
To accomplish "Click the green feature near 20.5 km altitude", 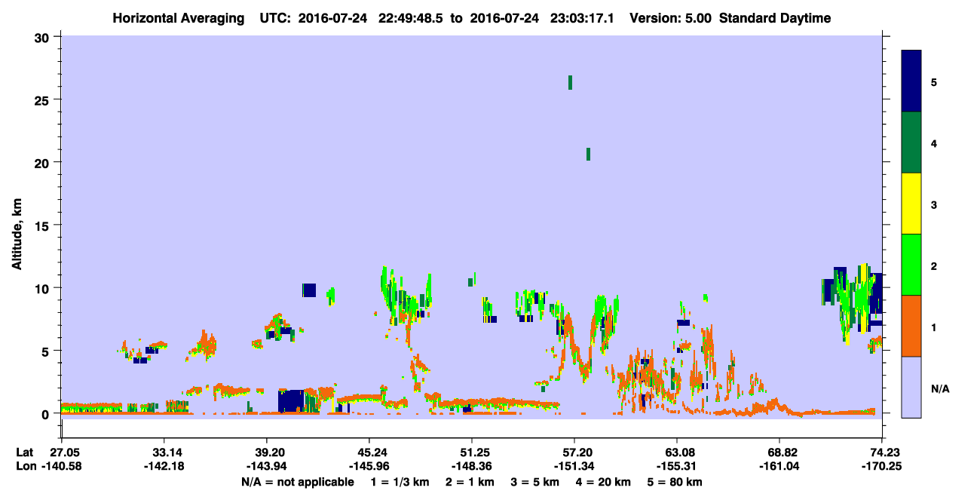I will click(x=588, y=154).
